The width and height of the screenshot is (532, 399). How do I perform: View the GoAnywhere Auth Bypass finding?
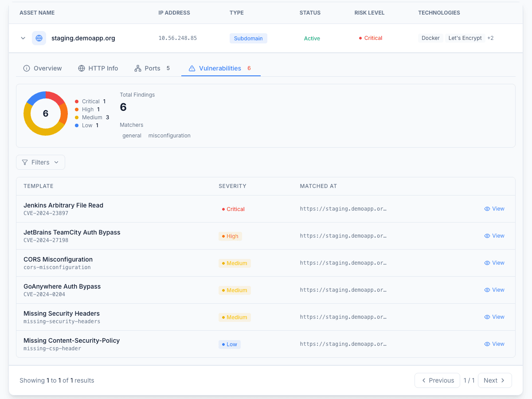[x=494, y=290]
